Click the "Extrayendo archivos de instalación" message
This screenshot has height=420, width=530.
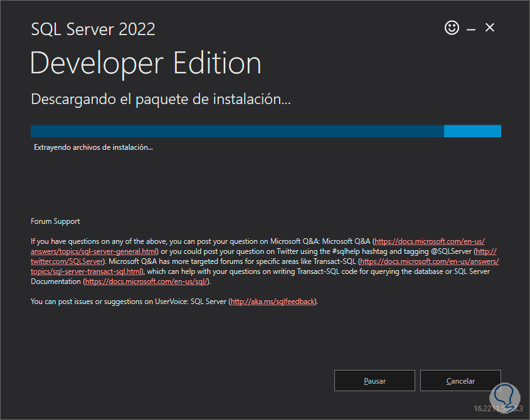pos(93,147)
